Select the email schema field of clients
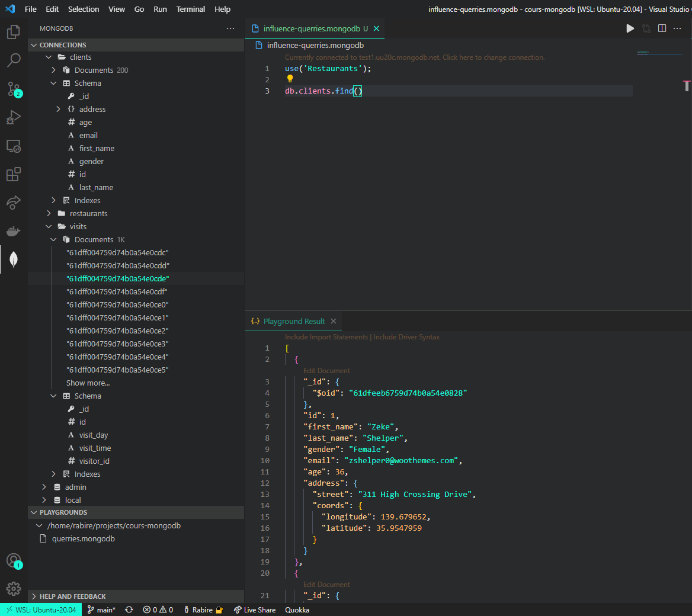The image size is (692, 616). pyautogui.click(x=88, y=136)
